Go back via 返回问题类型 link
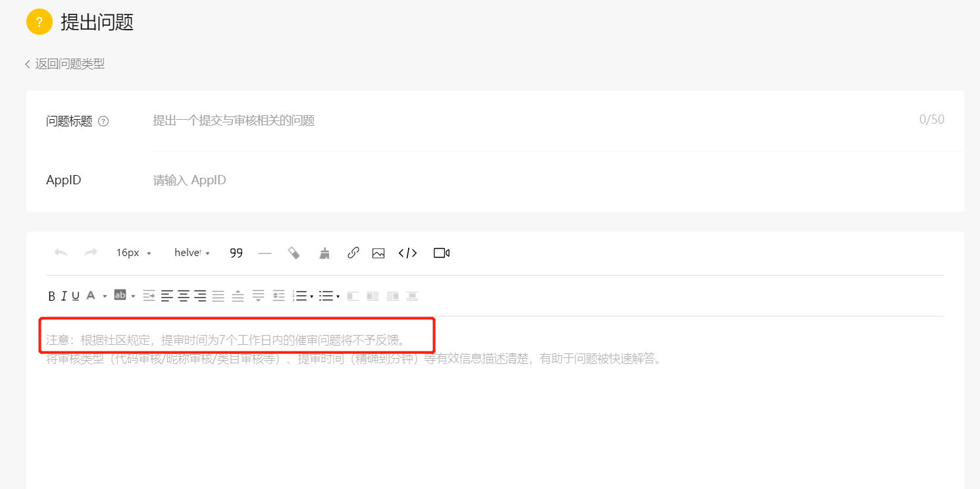The image size is (980, 489). 64,64
